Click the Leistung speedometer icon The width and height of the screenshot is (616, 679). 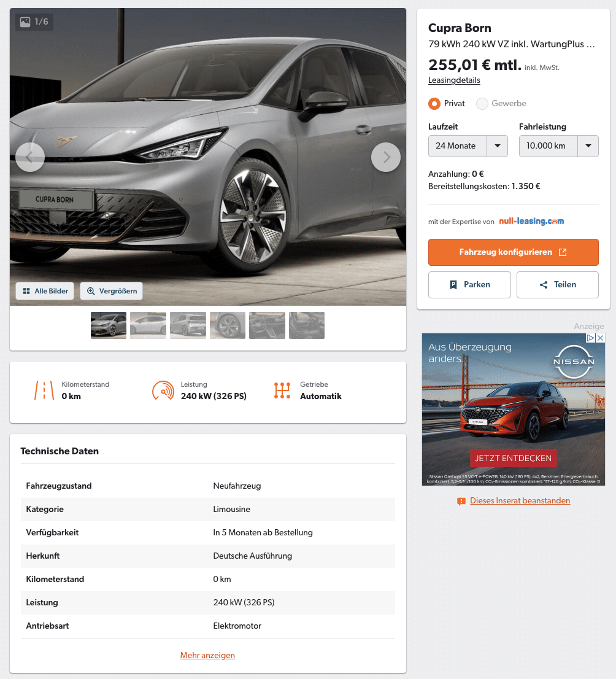[x=163, y=390]
